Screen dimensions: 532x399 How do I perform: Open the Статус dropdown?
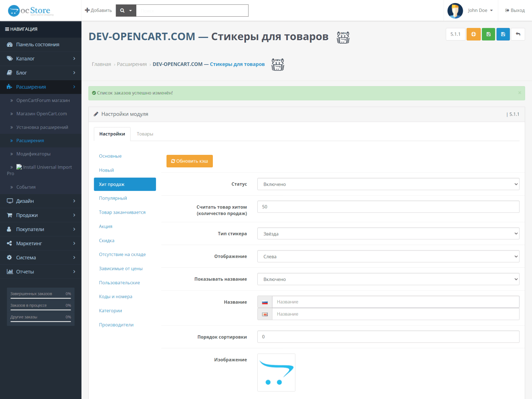388,184
